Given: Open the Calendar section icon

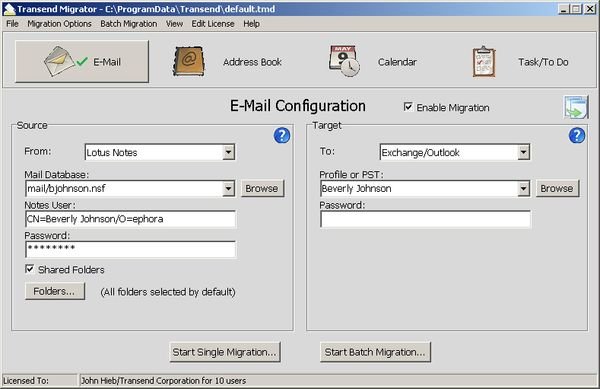Looking at the screenshot, I should pyautogui.click(x=344, y=61).
